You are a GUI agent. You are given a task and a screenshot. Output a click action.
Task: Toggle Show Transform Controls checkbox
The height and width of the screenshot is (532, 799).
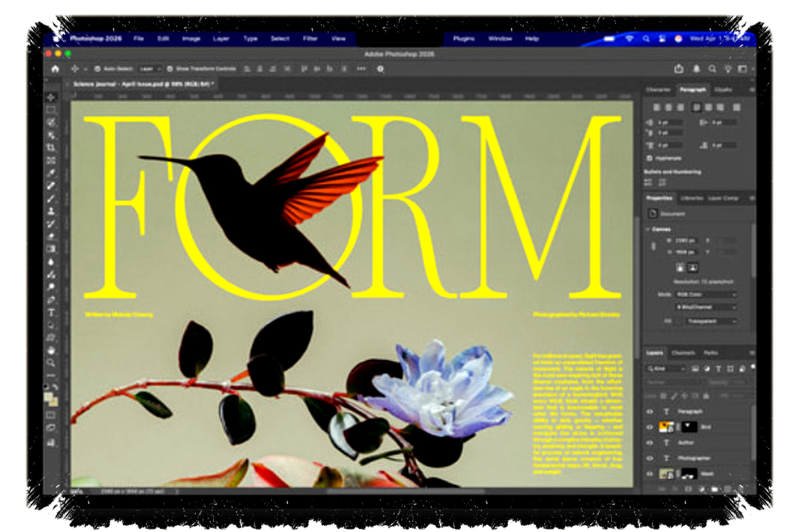(170, 69)
